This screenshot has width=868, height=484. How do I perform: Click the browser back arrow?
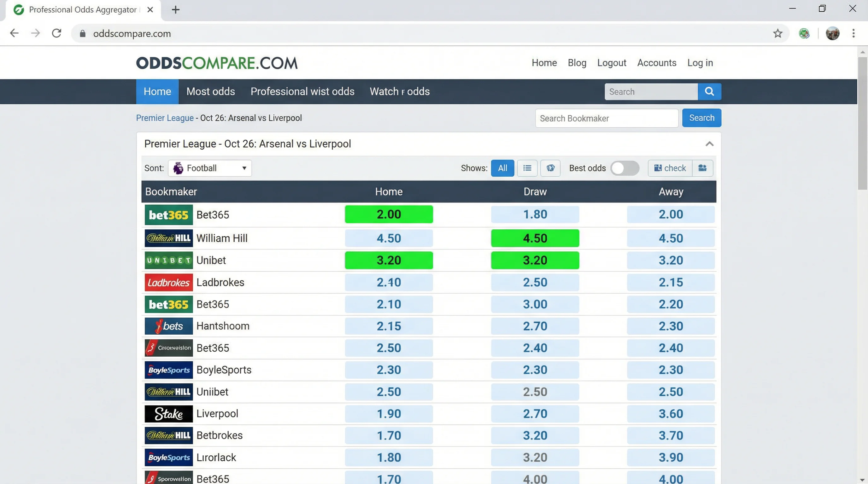14,33
